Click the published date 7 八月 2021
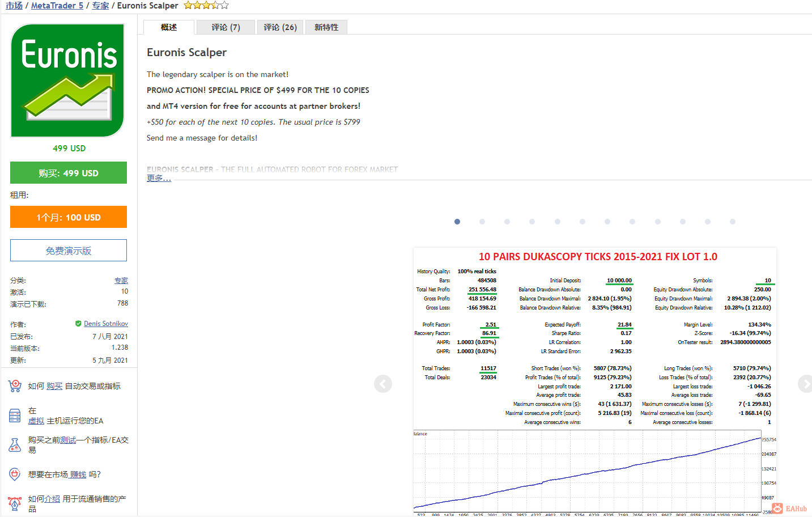Screen dimensions: 812x517 tap(110, 336)
